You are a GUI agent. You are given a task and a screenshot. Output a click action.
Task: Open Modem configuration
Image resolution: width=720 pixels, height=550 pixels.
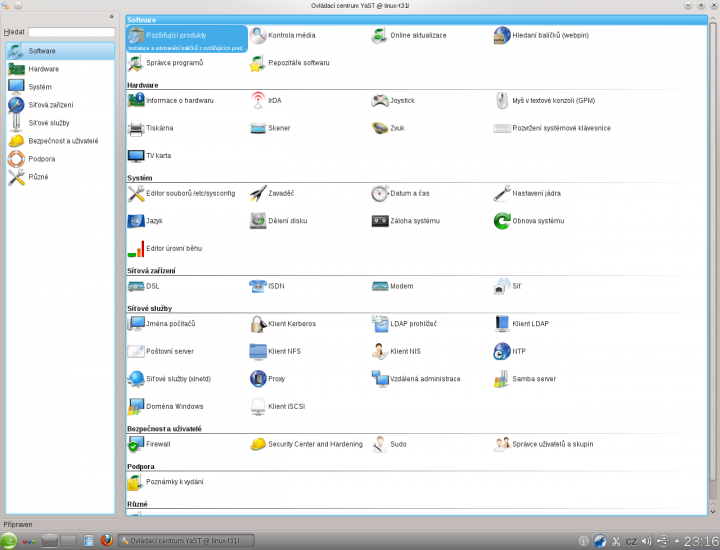point(393,286)
